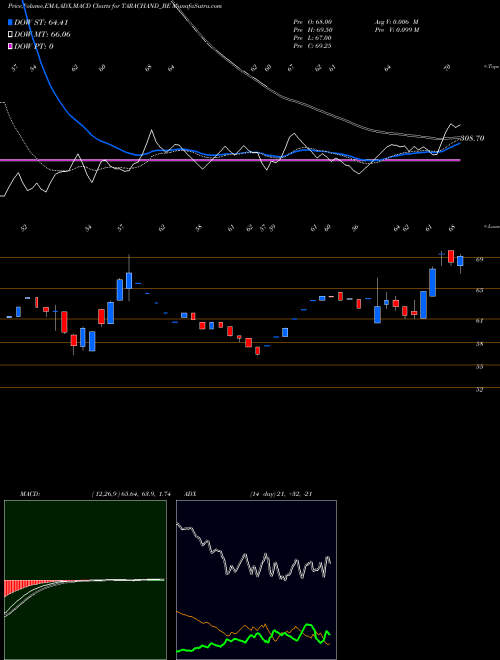Click the 'ADX' panel heading

pyautogui.click(x=190, y=494)
